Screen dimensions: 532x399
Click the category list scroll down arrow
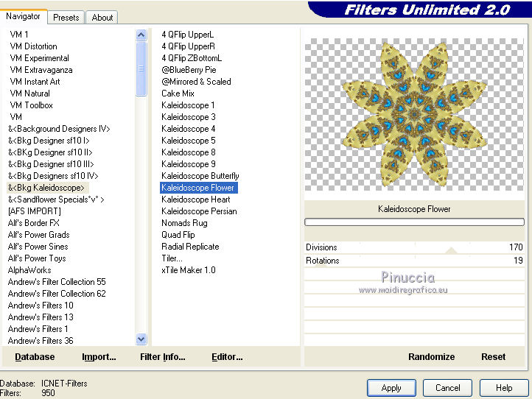[x=141, y=339]
